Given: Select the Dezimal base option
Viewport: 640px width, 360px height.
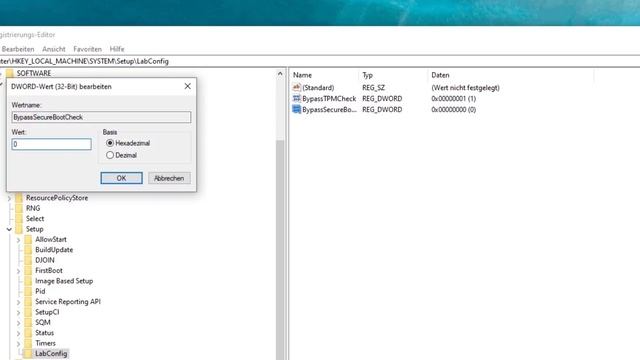Looking at the screenshot, I should (x=110, y=155).
